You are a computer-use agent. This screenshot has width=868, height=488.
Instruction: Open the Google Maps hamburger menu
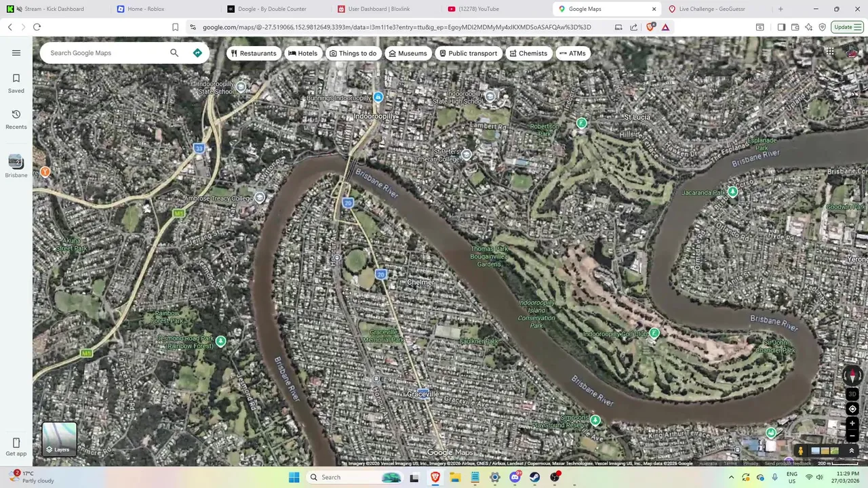click(x=16, y=53)
